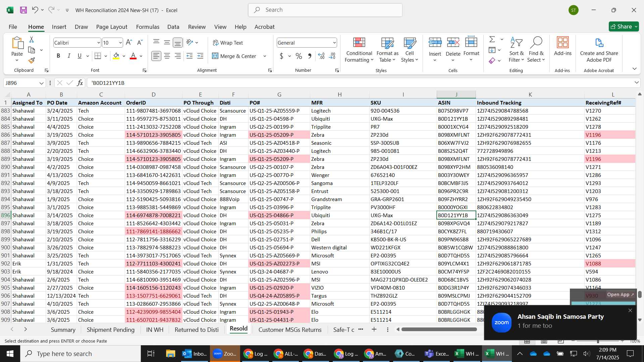Image resolution: width=644 pixels, height=362 pixels.
Task: Open the General number format dropdown
Action: (x=334, y=43)
